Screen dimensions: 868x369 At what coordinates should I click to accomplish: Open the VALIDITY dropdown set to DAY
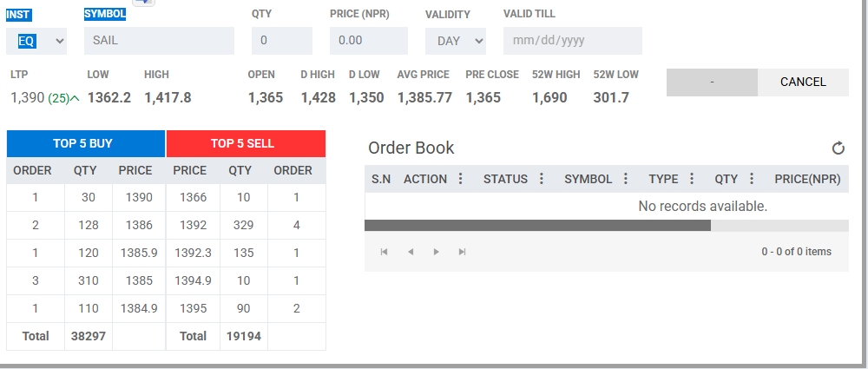point(456,41)
